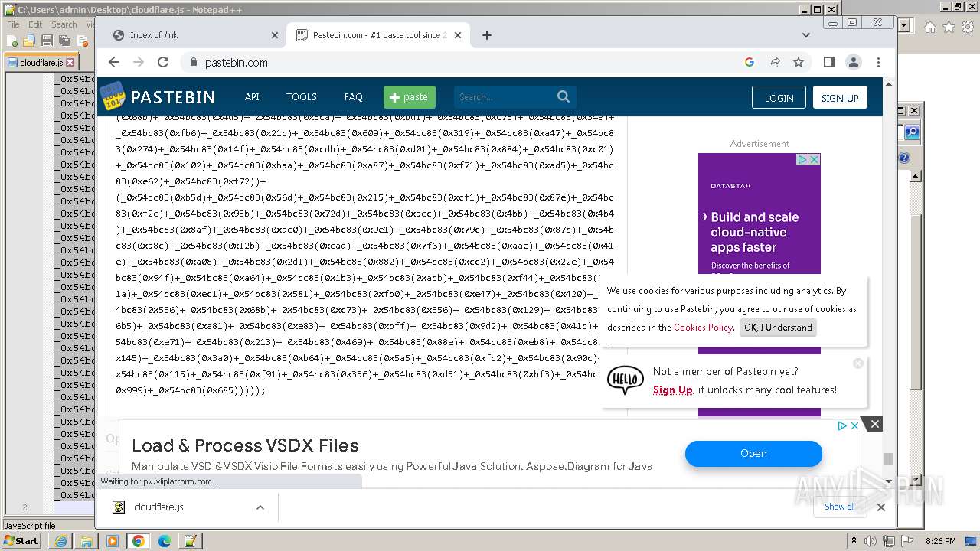The width and height of the screenshot is (980, 551).
Task: Open a new Chrome tab
Action: [x=486, y=35]
